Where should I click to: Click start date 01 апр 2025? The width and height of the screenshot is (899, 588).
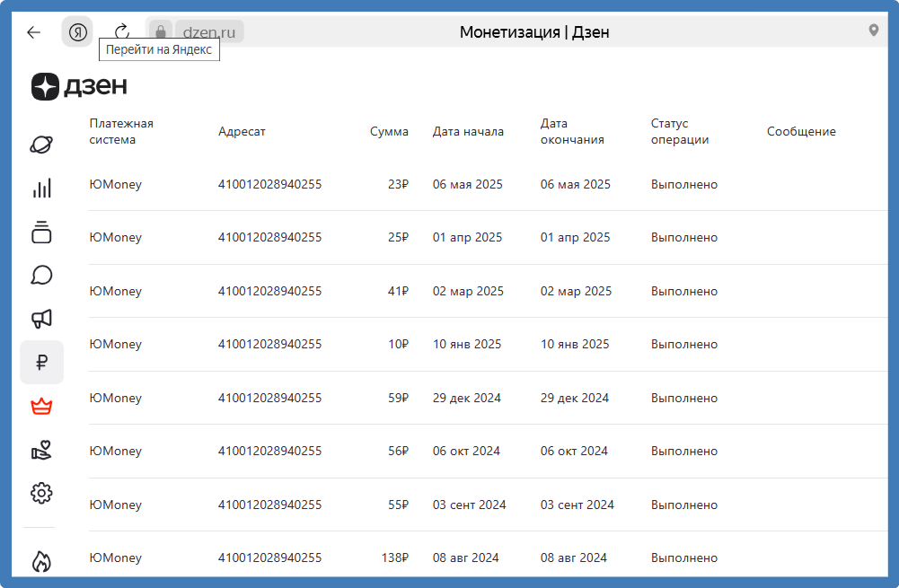pyautogui.click(x=467, y=237)
